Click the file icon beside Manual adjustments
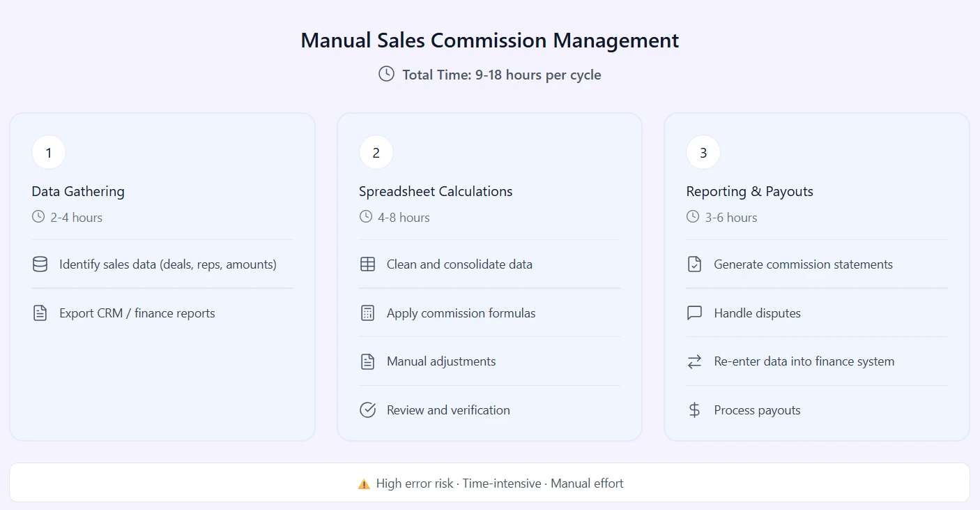The width and height of the screenshot is (980, 510). point(367,361)
